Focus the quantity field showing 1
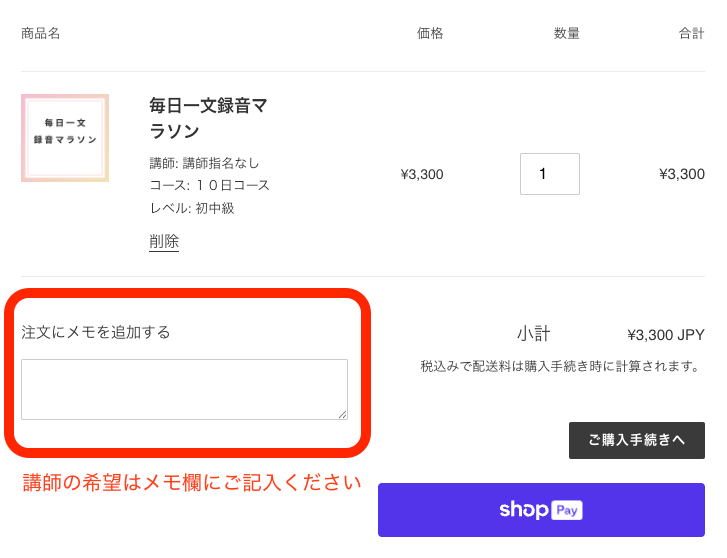Image resolution: width=727 pixels, height=558 pixels. (550, 174)
